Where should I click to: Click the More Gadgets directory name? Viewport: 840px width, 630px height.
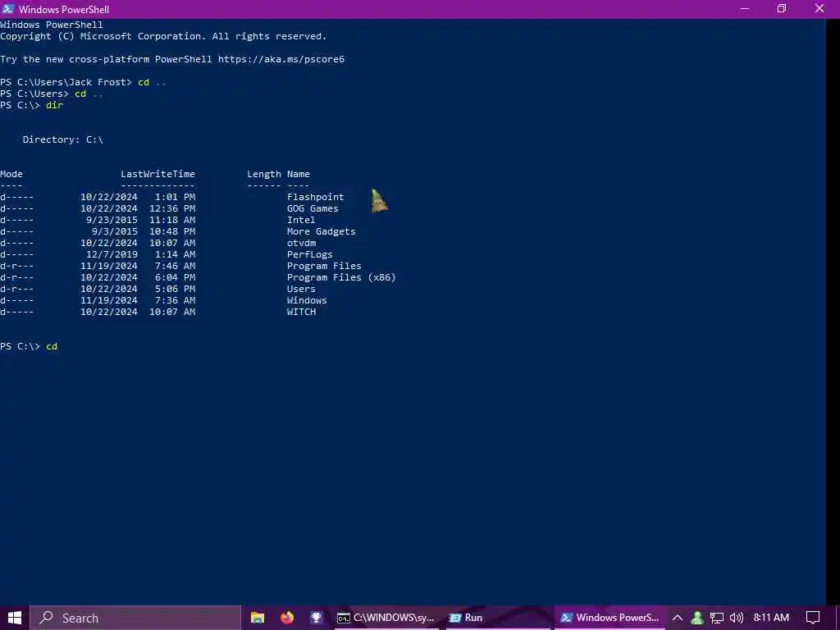pos(321,231)
